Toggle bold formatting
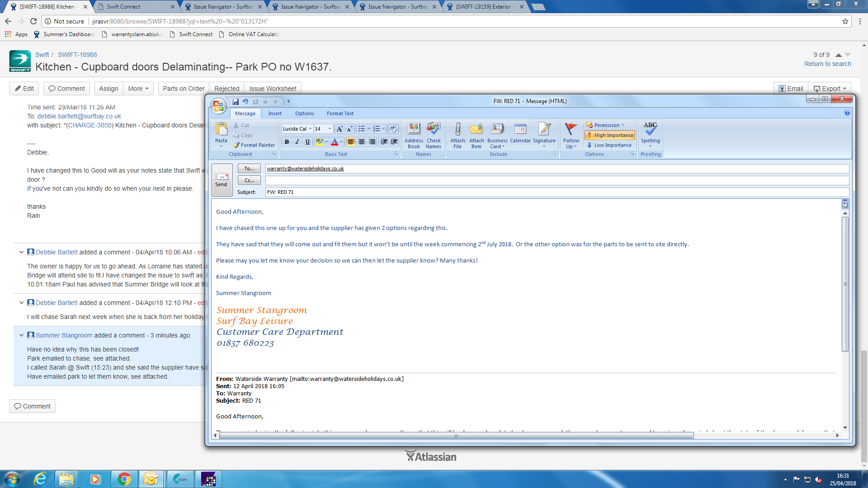This screenshot has height=488, width=868. tap(287, 142)
